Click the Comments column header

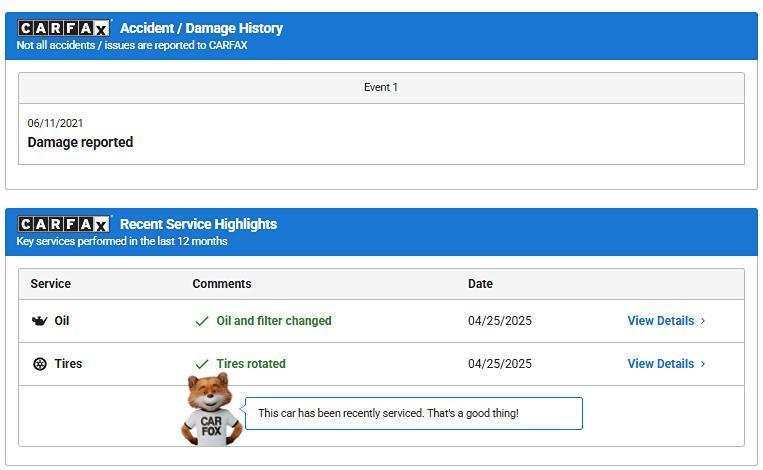tap(222, 284)
